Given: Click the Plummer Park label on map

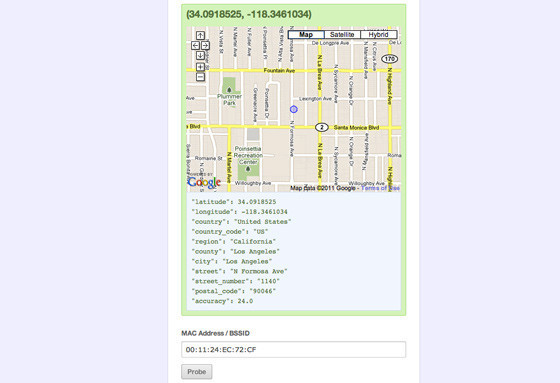Looking at the screenshot, I should coord(229,99).
